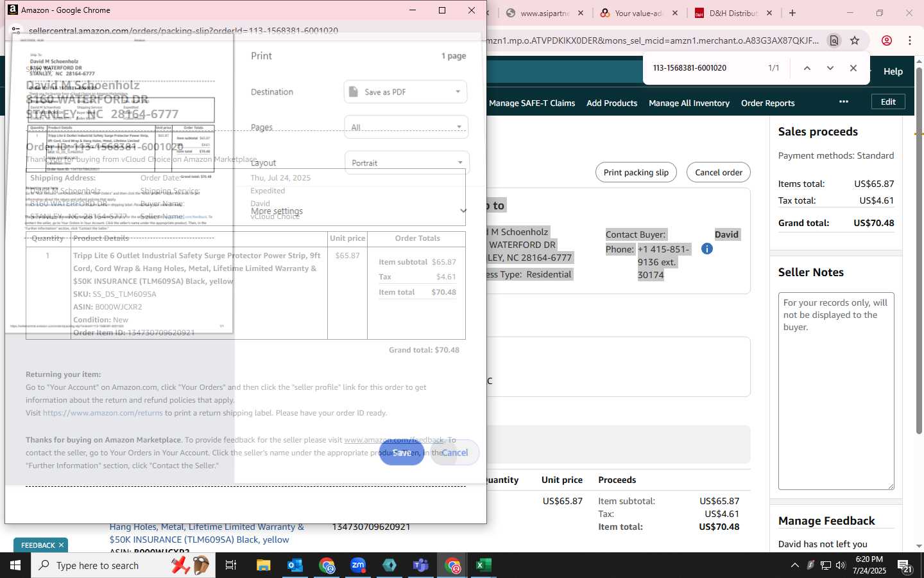Open the Windows Start menu
The image size is (924, 578).
(15, 565)
